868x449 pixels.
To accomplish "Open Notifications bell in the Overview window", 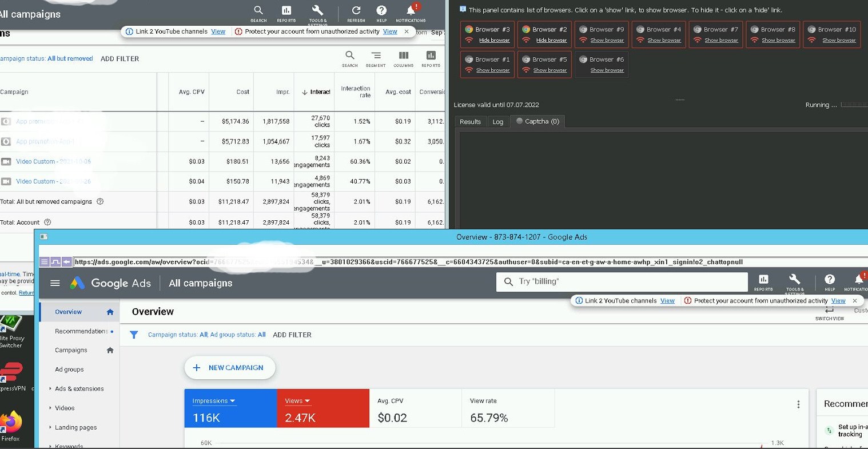I will coord(859,279).
